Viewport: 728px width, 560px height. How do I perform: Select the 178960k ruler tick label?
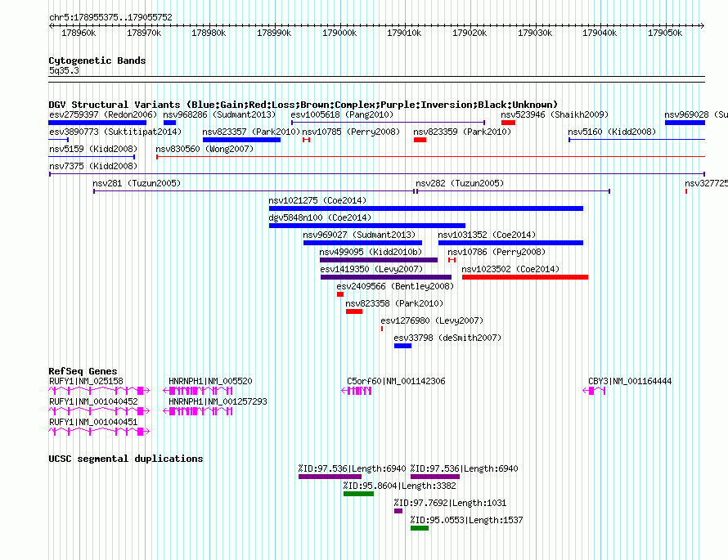79,33
